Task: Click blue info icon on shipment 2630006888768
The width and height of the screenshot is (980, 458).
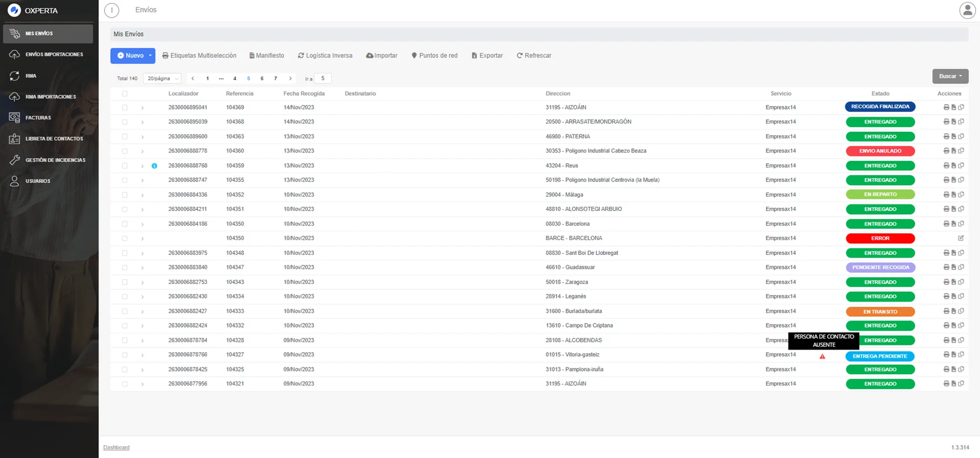Action: pyautogui.click(x=154, y=166)
